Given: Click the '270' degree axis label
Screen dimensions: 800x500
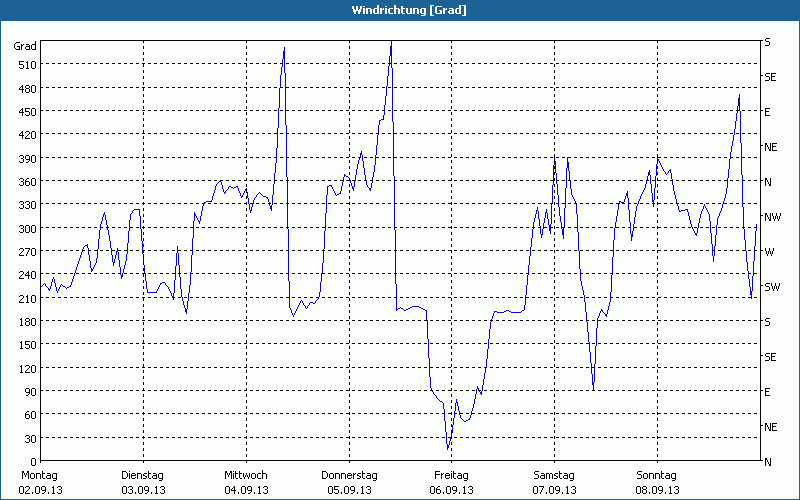Looking at the screenshot, I should (28, 252).
